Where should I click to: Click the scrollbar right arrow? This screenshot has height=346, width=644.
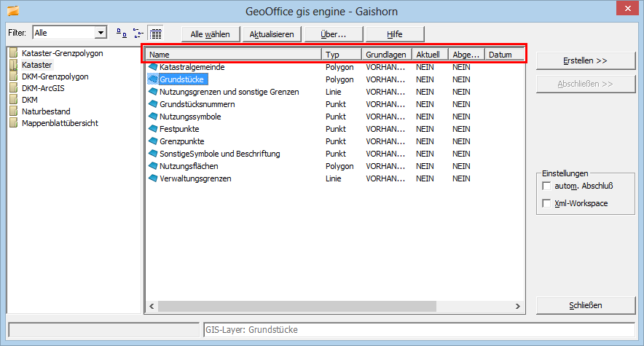(x=518, y=306)
